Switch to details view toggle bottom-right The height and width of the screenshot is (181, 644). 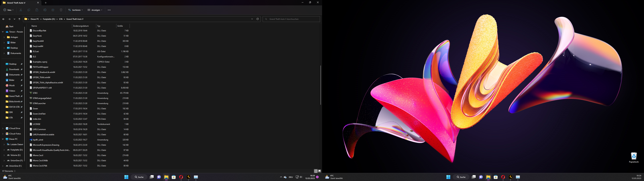click(x=316, y=171)
